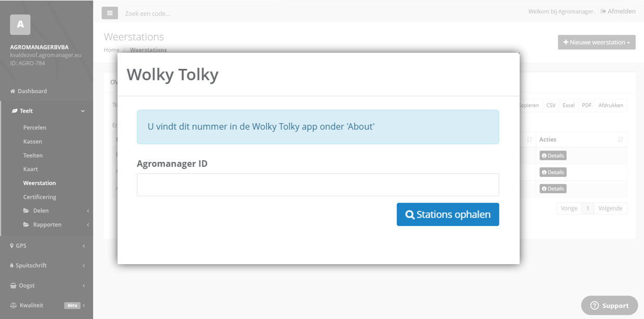
Task: Click the info icon on the top Details button
Action: (x=545, y=155)
